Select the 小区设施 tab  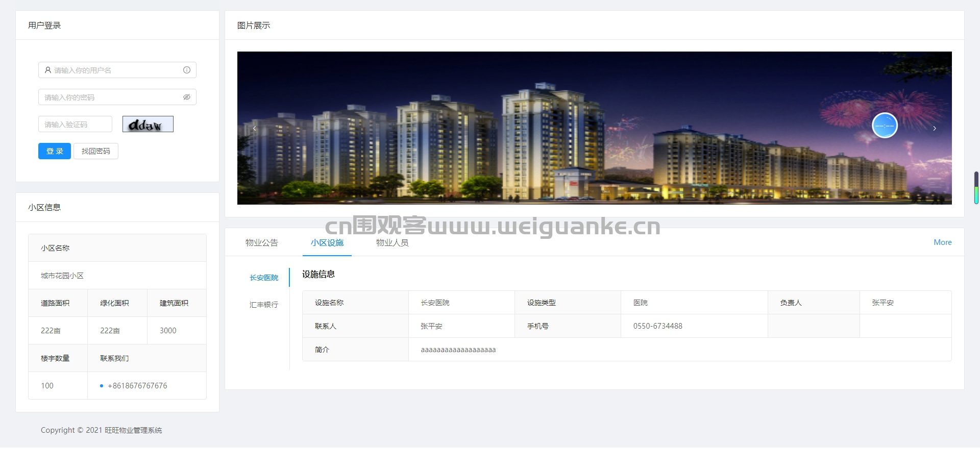click(x=327, y=243)
